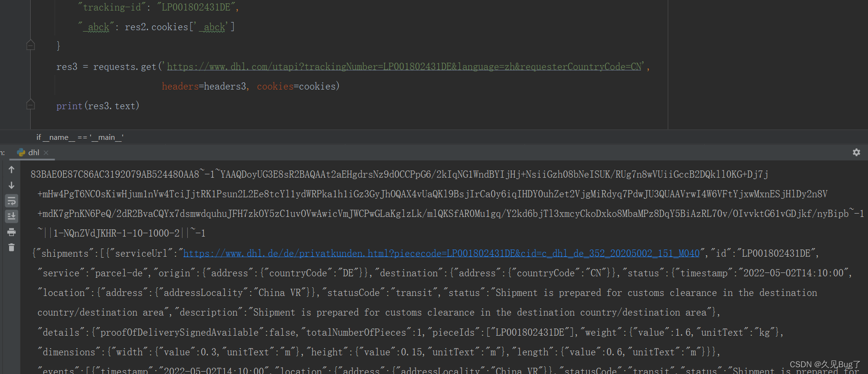This screenshot has width=868, height=374.
Task: Click cookies=cookies argument in the code
Action: [297, 86]
